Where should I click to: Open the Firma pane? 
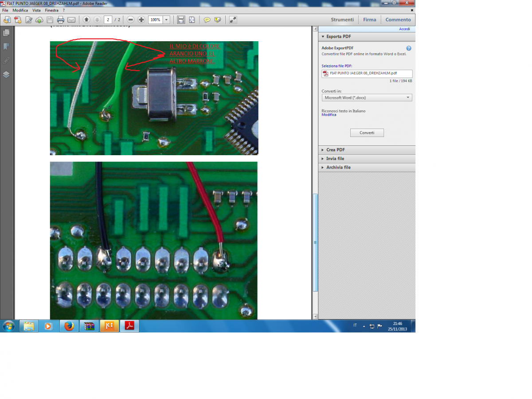tap(369, 20)
